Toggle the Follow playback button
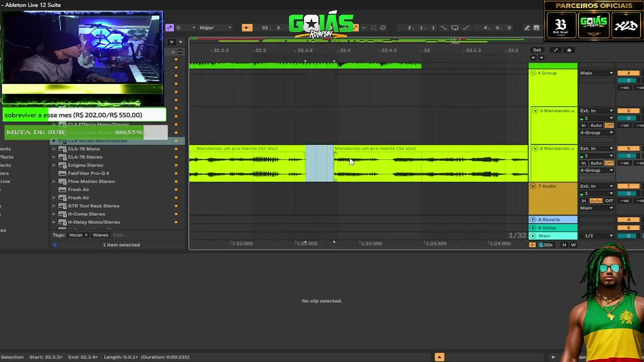644x362 pixels. click(x=247, y=28)
